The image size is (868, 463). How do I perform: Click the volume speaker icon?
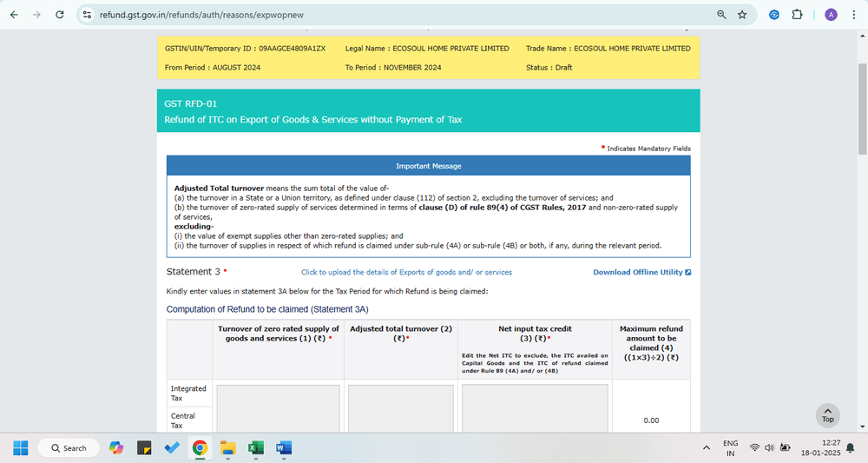(x=769, y=447)
